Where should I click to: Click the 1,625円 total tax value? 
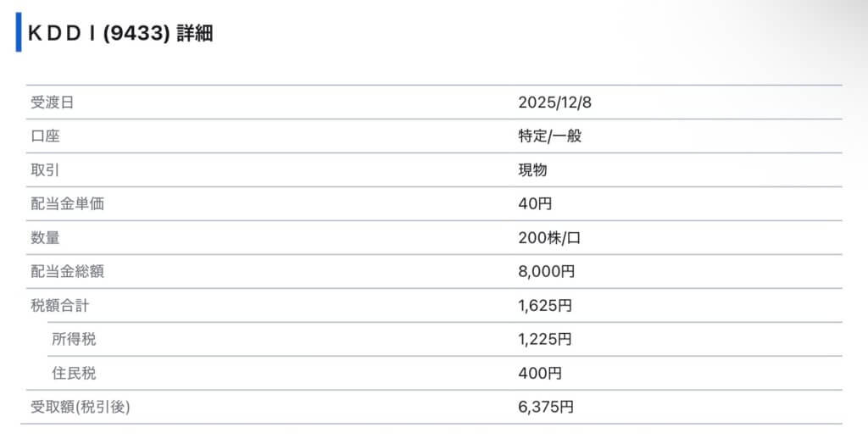[545, 306]
